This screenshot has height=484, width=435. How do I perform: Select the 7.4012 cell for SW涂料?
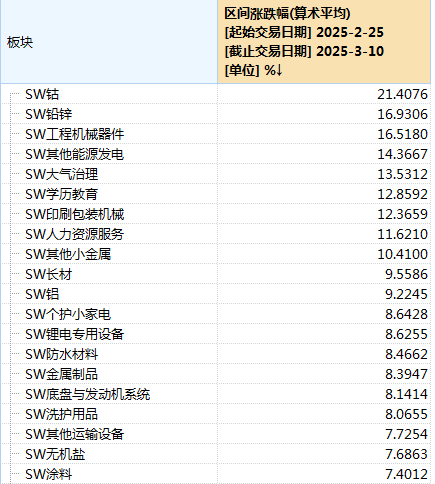tap(406, 474)
